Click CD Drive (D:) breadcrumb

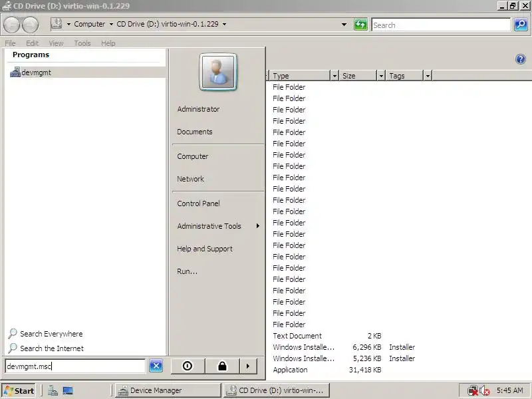[168, 24]
